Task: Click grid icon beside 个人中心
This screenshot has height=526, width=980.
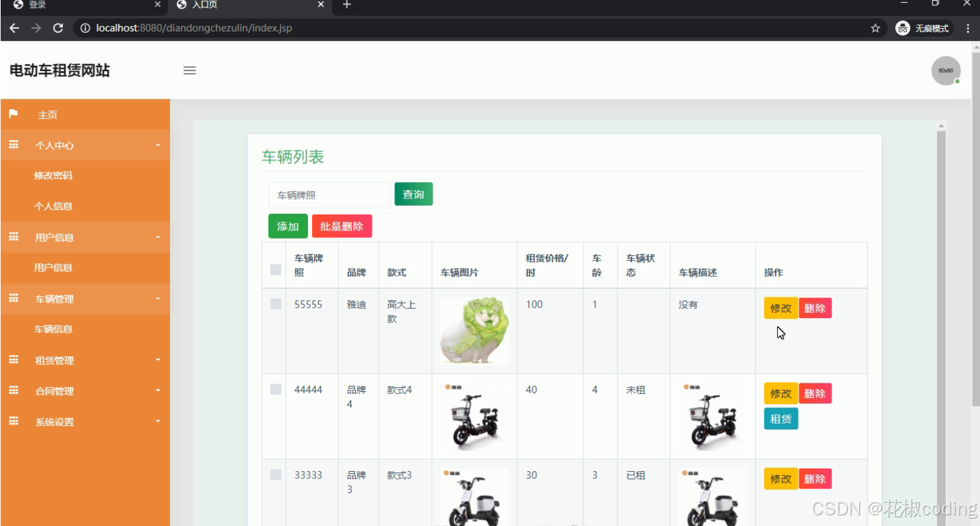Action: click(x=13, y=145)
